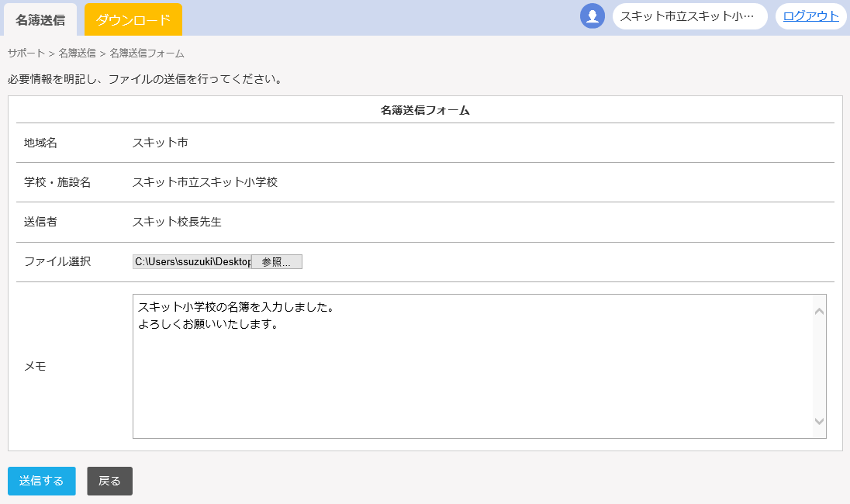Click the memo scrollbar up arrow

(x=820, y=311)
